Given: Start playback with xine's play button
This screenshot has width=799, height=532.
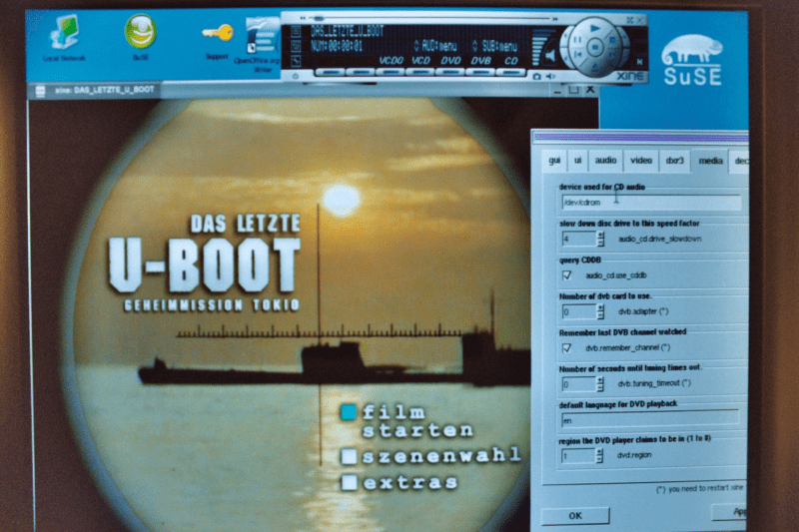Looking at the screenshot, I should (x=594, y=29).
